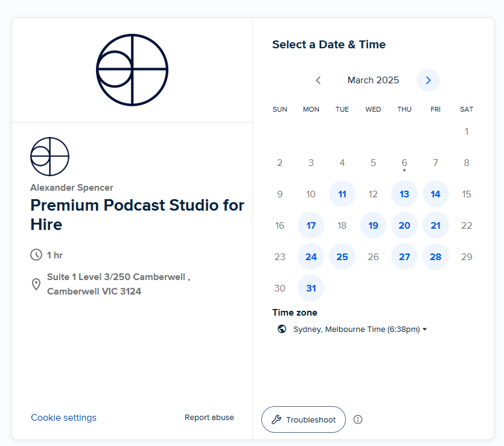
Task: Select March 19 on the calendar
Action: 373,225
